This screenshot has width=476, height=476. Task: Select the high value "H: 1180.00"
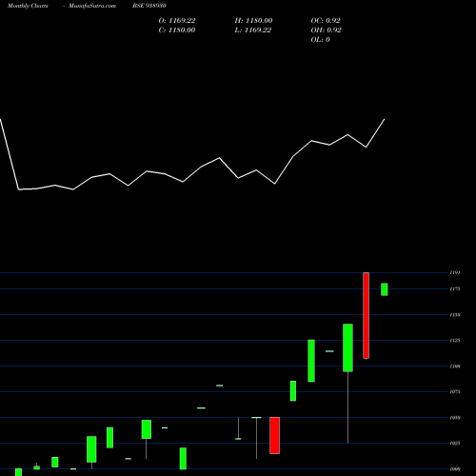point(253,21)
